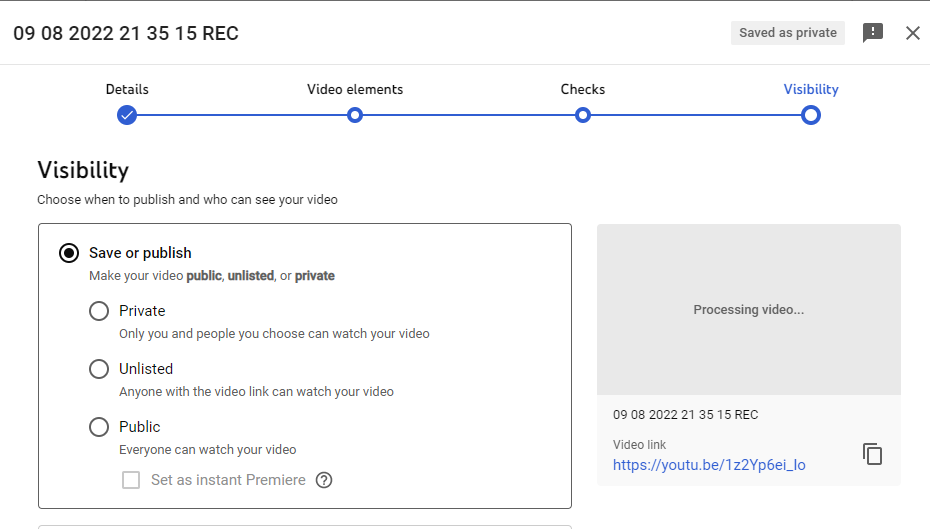Go to the Details tab label

127,89
